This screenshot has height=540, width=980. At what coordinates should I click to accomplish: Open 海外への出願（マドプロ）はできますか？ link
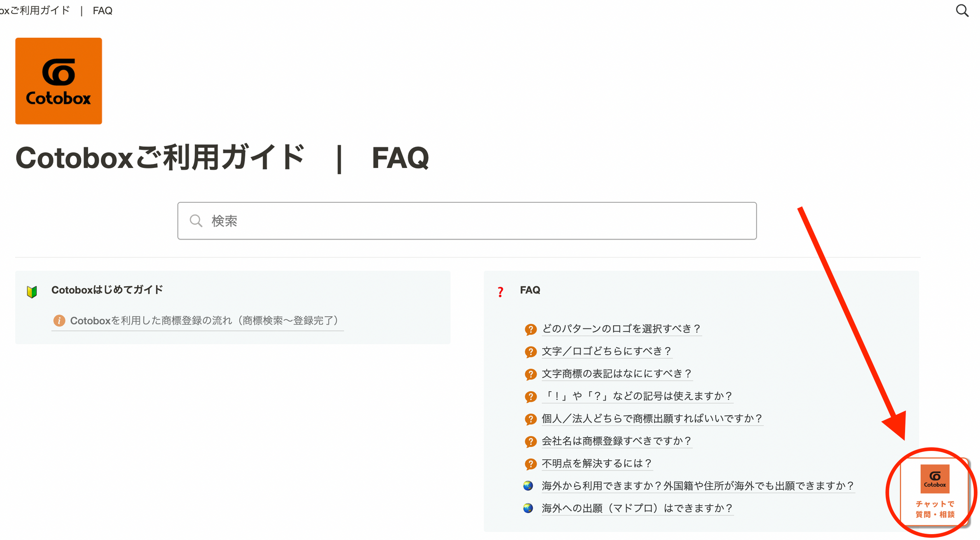(637, 508)
